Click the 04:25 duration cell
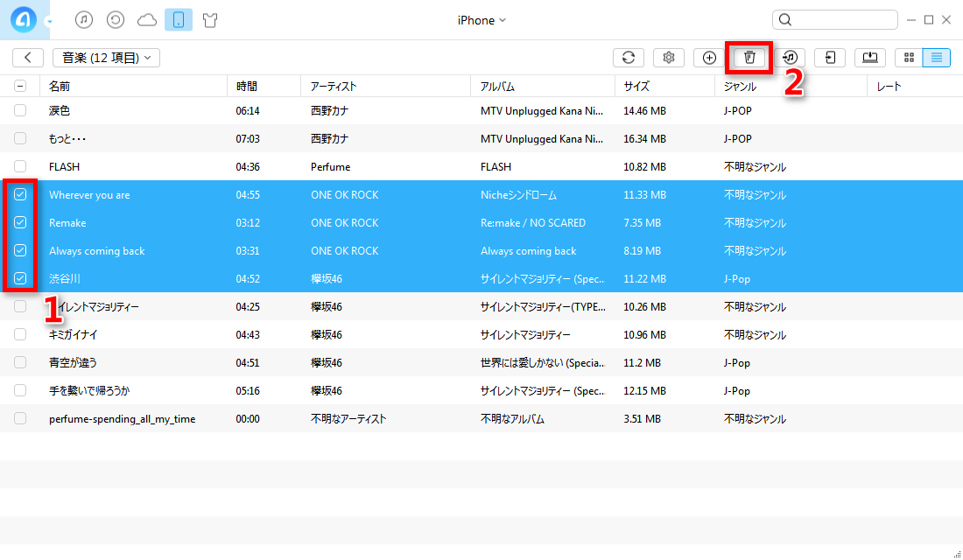This screenshot has height=560, width=963. 248,307
